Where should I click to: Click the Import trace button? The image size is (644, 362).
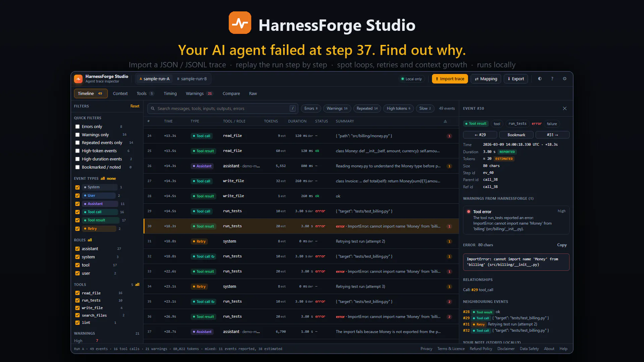(450, 79)
